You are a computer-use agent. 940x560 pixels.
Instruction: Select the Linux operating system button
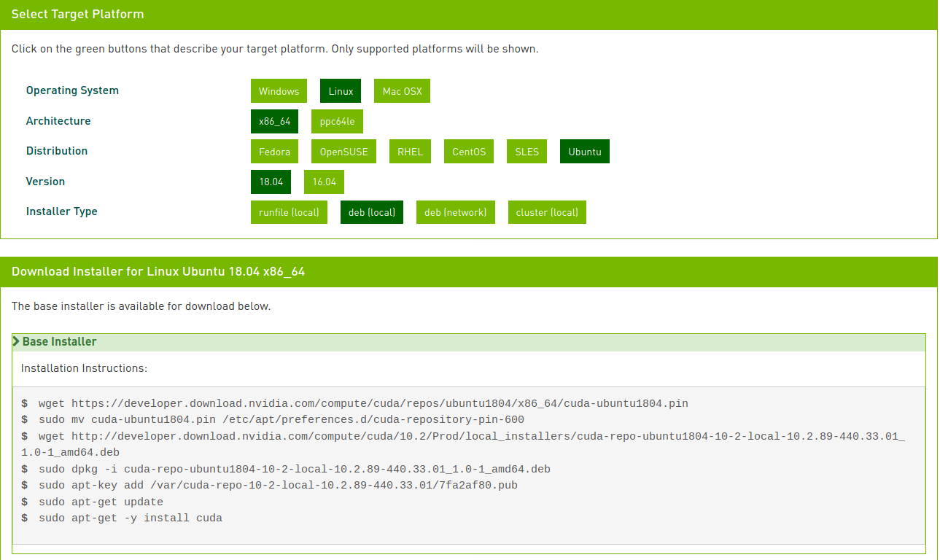tap(341, 91)
